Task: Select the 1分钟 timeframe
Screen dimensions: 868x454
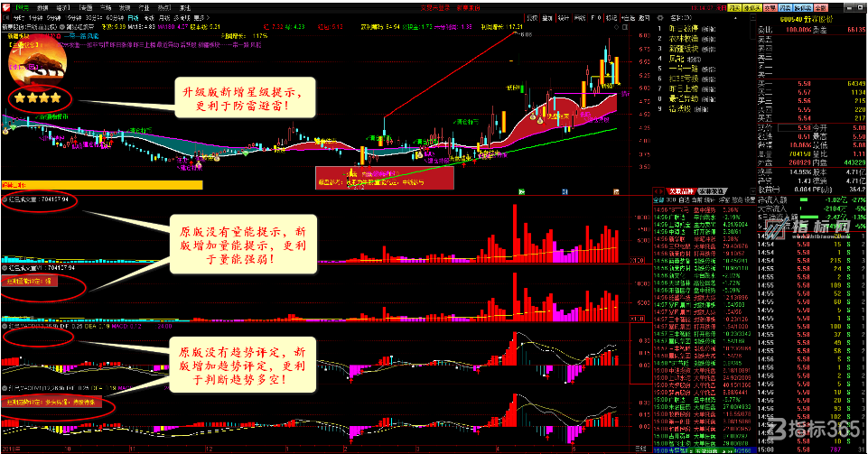Action: point(36,18)
